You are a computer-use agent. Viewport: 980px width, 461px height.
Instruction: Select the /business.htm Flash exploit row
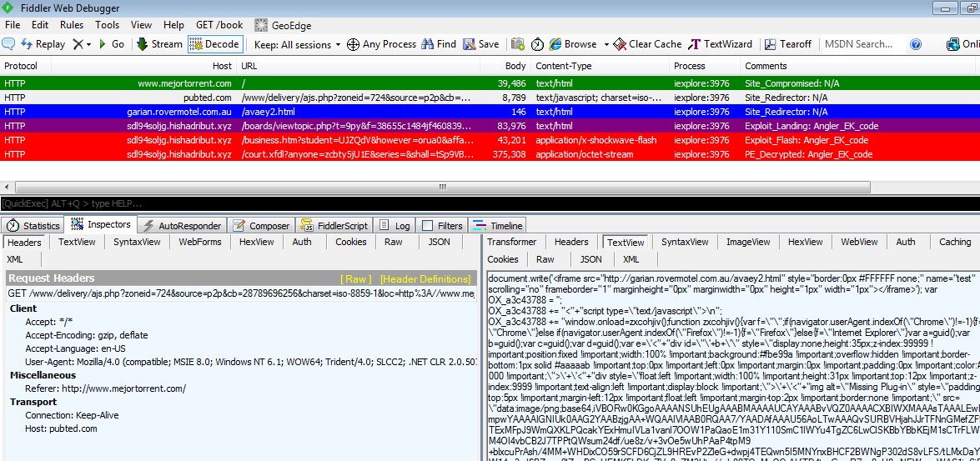(x=490, y=141)
